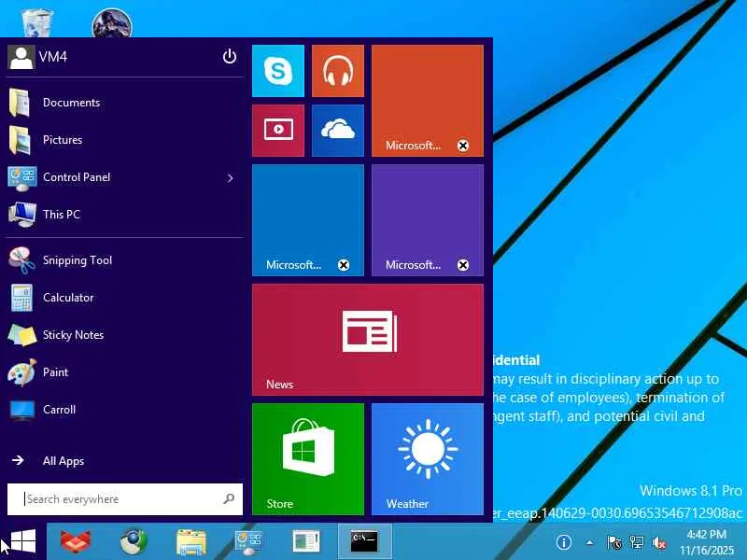This screenshot has height=560, width=747.
Task: Open the Music headphones tile
Action: click(338, 71)
